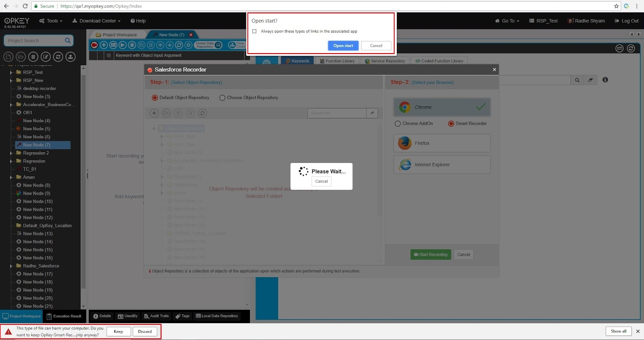Image resolution: width=644 pixels, height=340 pixels.
Task: Click the refresh icon in test toolbar
Action: tap(179, 45)
